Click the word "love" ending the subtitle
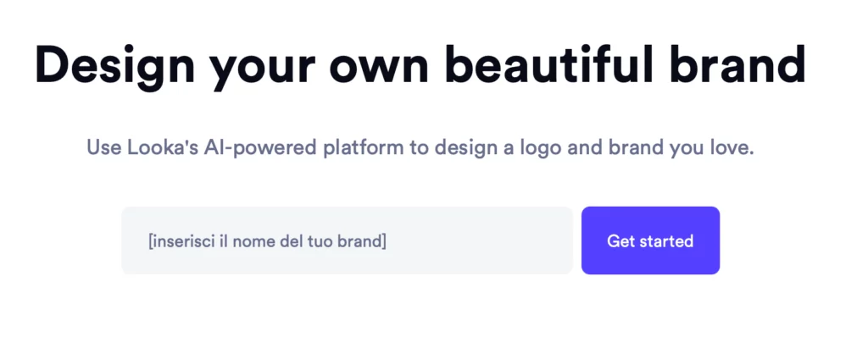 pos(729,148)
